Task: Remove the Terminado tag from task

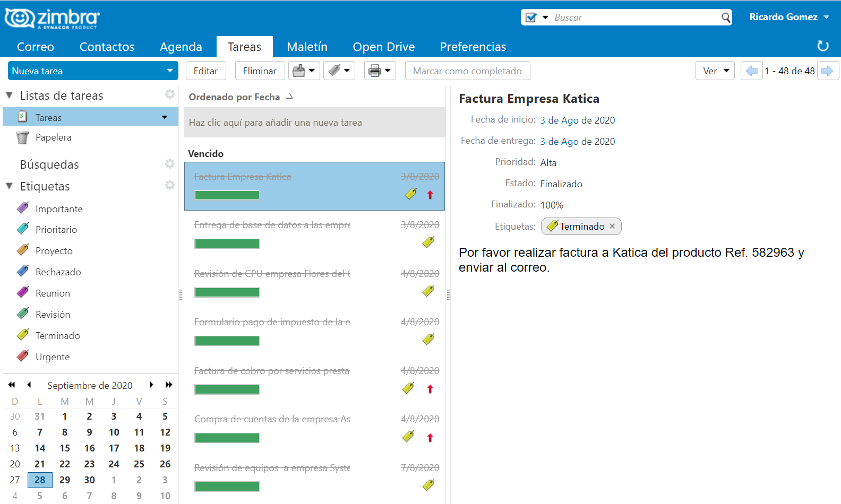Action: click(x=612, y=226)
